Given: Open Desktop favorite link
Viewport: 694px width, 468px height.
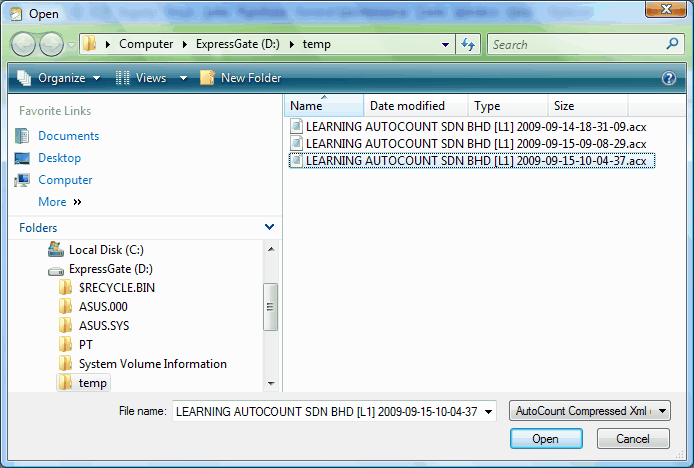Looking at the screenshot, I should (59, 158).
